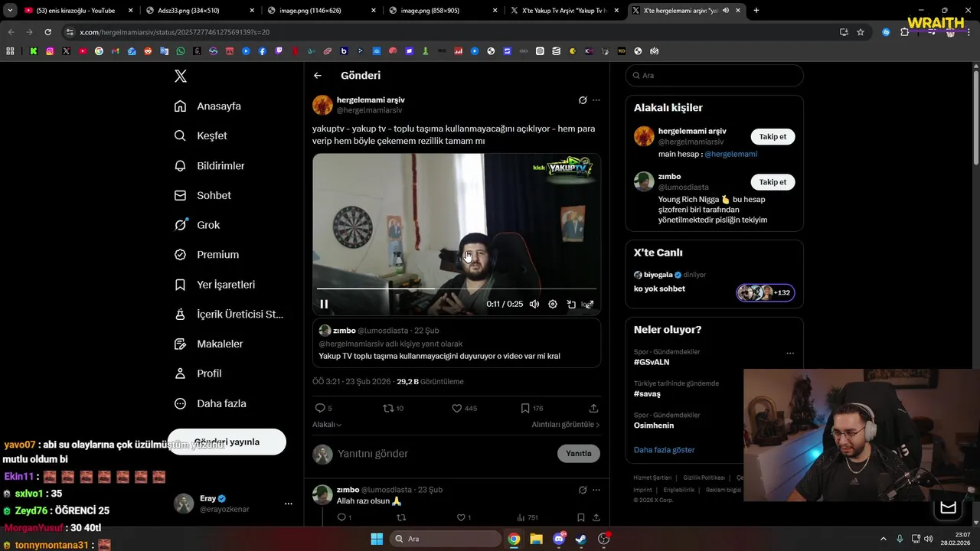This screenshot has height=551, width=980.
Task: Expand Alakalı sort dropdown
Action: click(x=327, y=425)
